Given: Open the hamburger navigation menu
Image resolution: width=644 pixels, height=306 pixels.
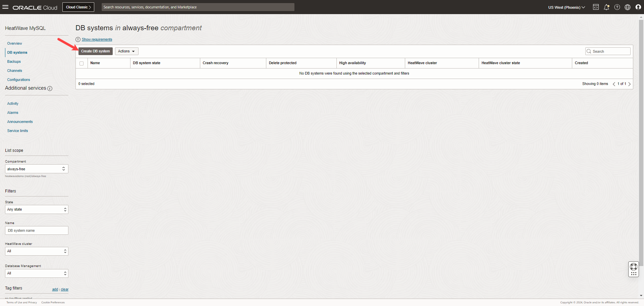Looking at the screenshot, I should [5, 7].
